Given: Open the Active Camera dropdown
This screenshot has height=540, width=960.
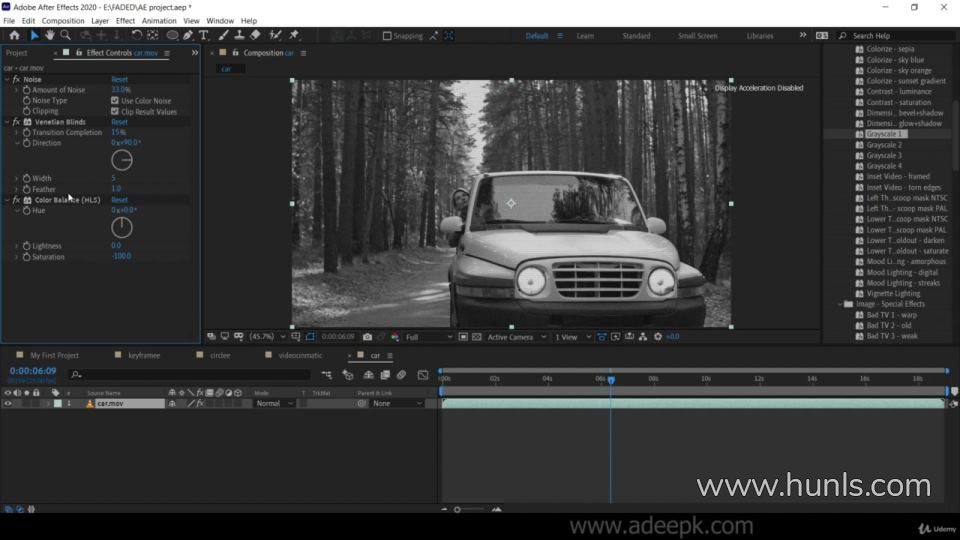Looking at the screenshot, I should 516,337.
